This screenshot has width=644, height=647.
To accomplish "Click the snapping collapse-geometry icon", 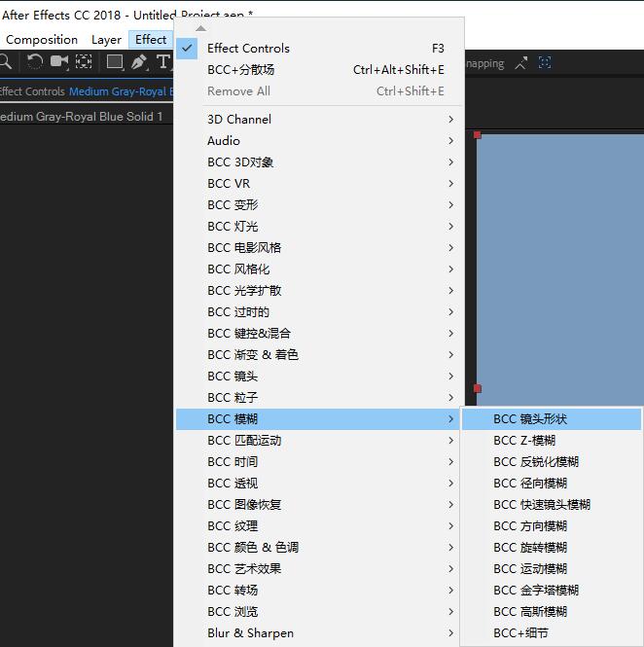I will [x=521, y=63].
